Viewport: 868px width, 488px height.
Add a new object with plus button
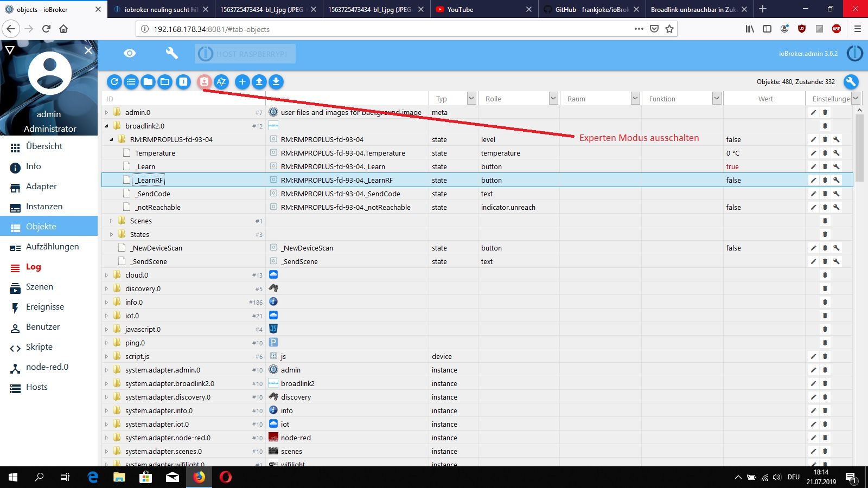click(x=242, y=82)
